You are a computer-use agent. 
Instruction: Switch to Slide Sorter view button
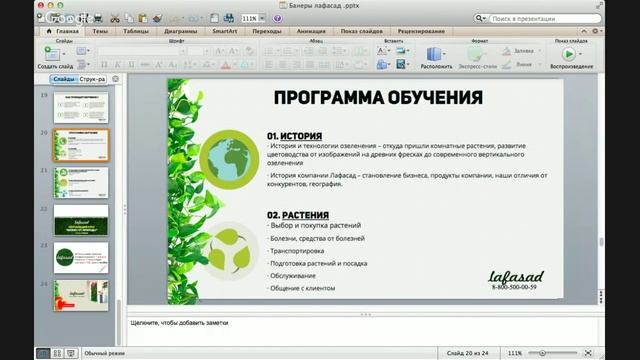[x=57, y=353]
